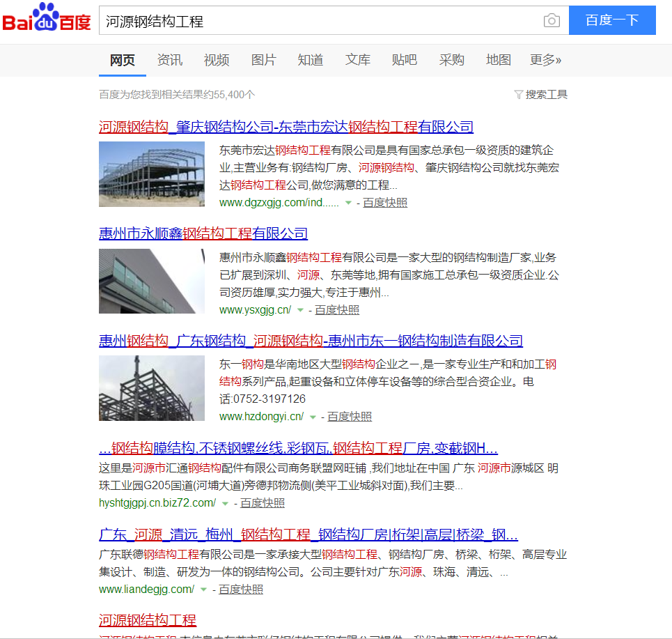Click the www.hzdongyi.cn URL
672x639 pixels.
(261, 417)
